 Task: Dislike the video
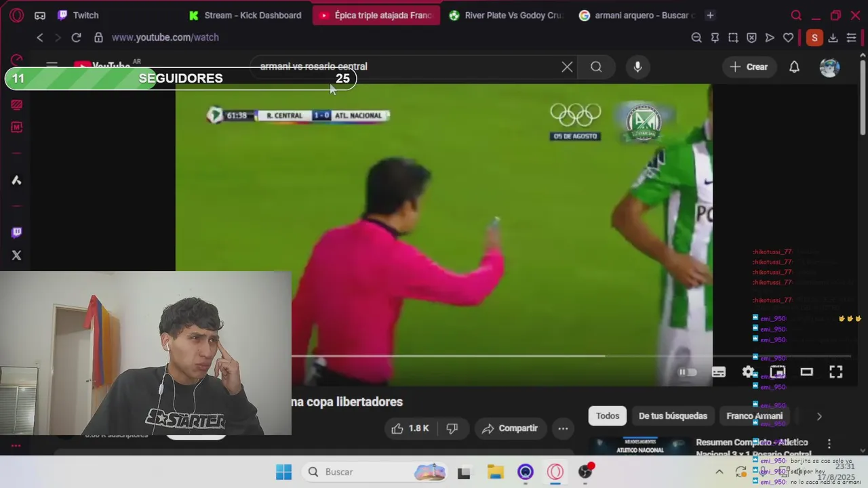[x=452, y=428]
